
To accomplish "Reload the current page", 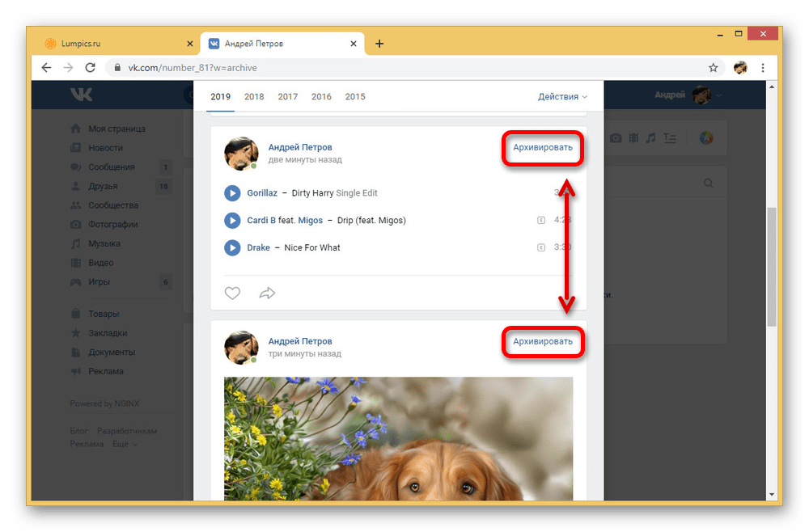I will 91,68.
